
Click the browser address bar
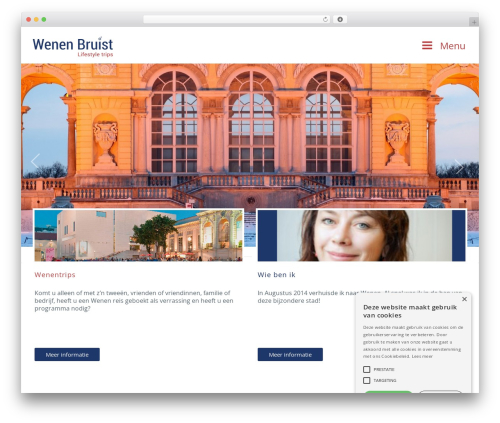pyautogui.click(x=237, y=20)
